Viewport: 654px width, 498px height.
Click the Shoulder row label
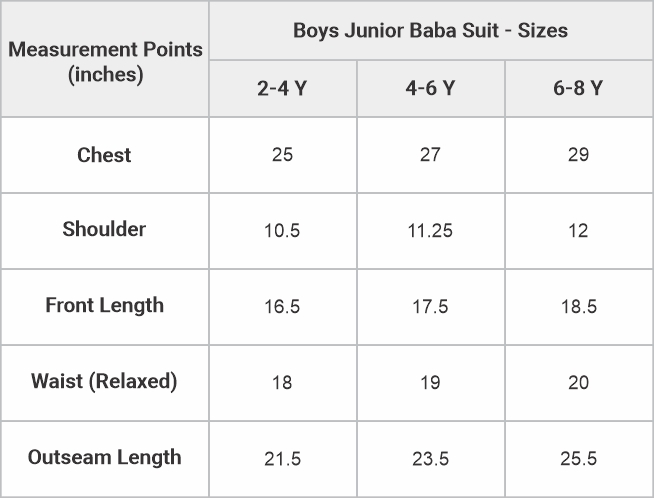click(105, 229)
